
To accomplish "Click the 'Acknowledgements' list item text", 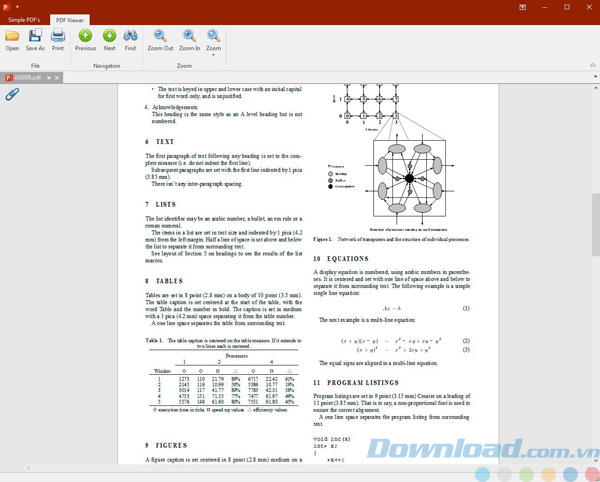I will coord(175,107).
